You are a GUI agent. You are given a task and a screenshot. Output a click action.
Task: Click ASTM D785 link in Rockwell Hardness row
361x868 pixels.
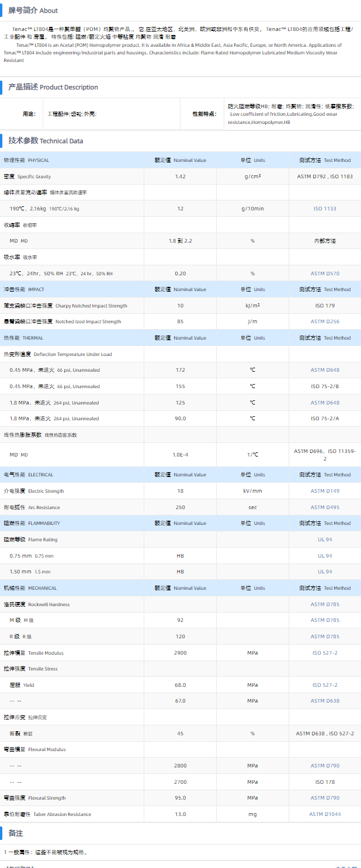tap(325, 604)
